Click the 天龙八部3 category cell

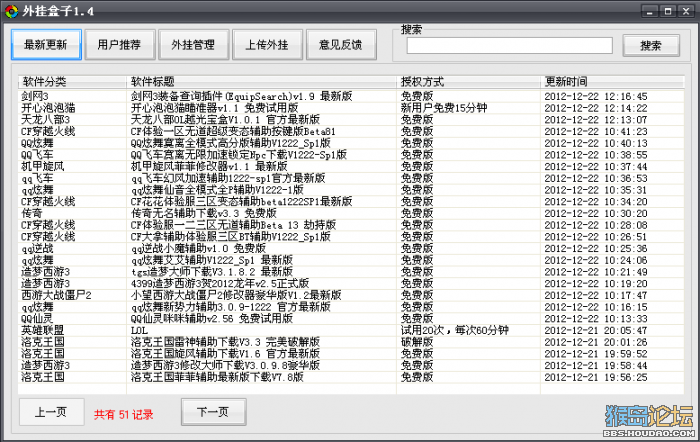46,120
